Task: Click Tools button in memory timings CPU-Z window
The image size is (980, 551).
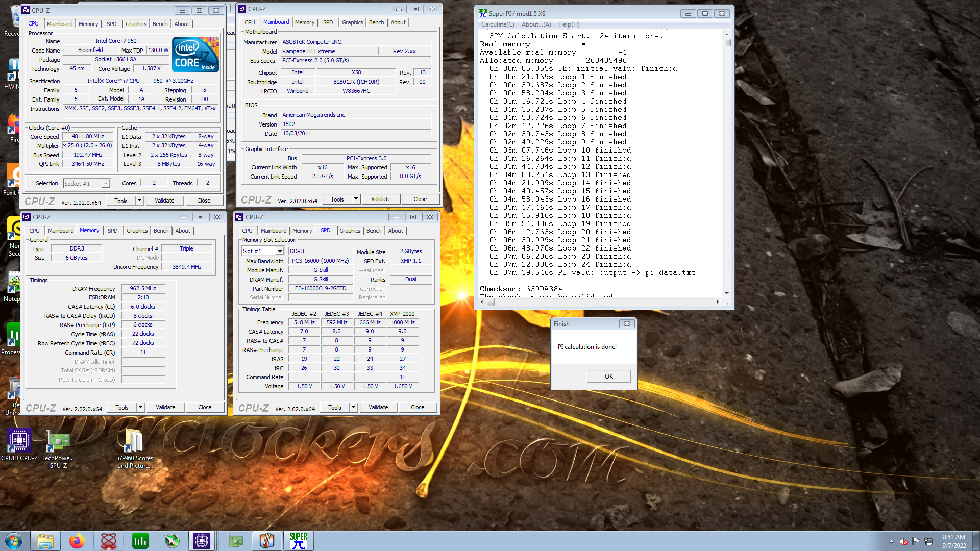Action: point(122,407)
